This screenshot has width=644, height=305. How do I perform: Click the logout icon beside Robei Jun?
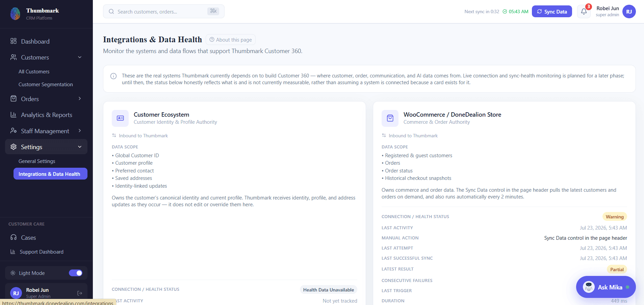point(80,293)
